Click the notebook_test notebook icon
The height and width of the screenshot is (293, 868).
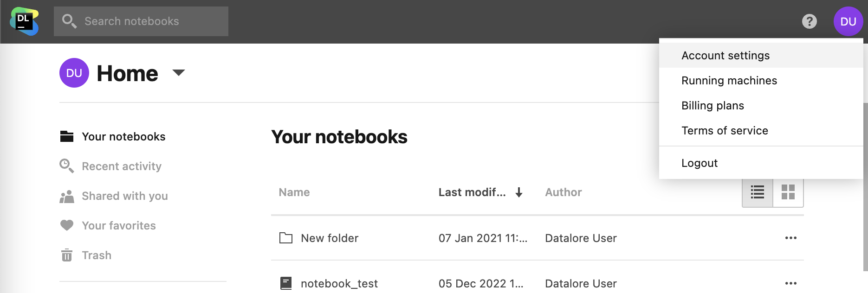(286, 283)
